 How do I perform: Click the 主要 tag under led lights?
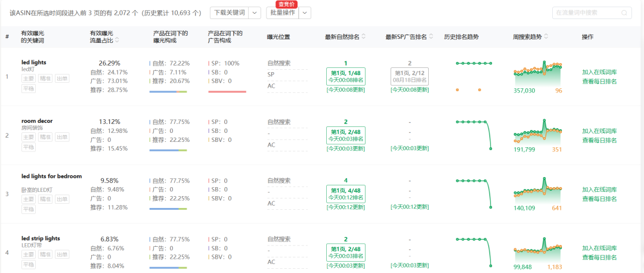[x=29, y=78]
